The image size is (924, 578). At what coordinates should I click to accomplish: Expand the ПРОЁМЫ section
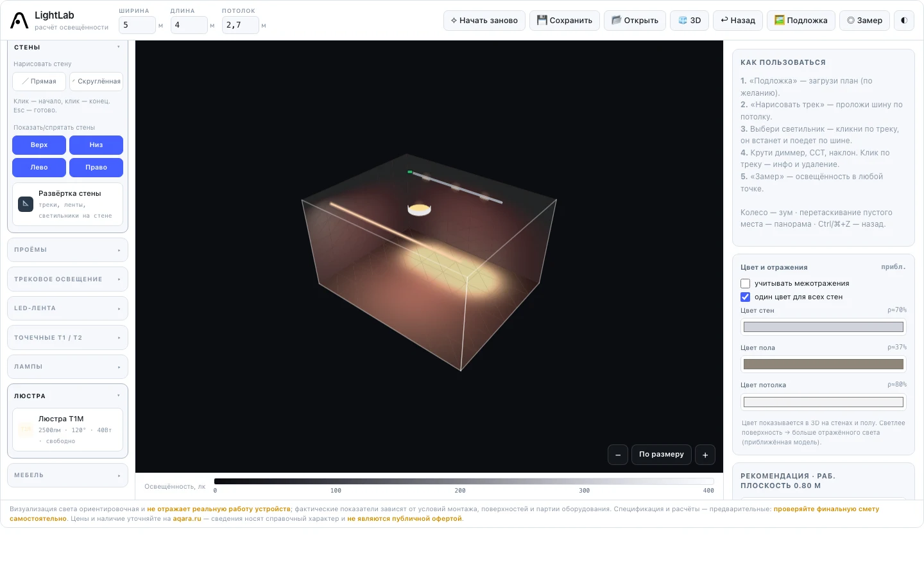point(67,250)
